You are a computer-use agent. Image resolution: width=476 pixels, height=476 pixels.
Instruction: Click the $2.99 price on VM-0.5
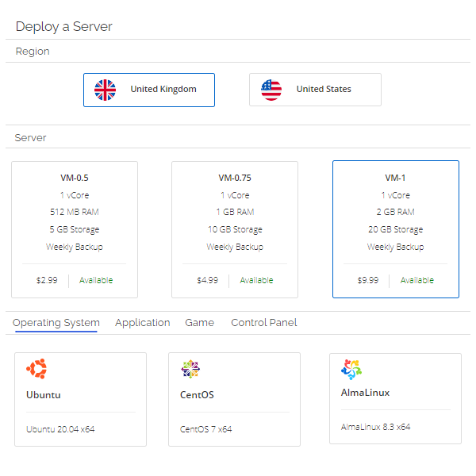[x=47, y=280]
